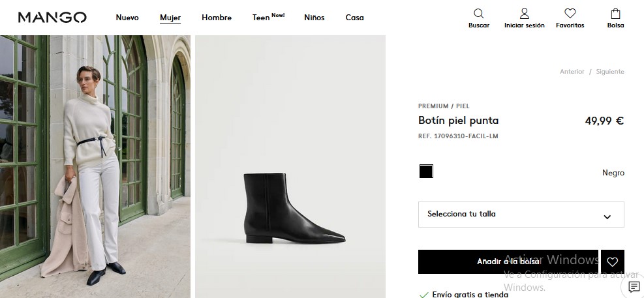This screenshot has width=644, height=298.
Task: Add boot to favorites with heart button
Action: (612, 261)
